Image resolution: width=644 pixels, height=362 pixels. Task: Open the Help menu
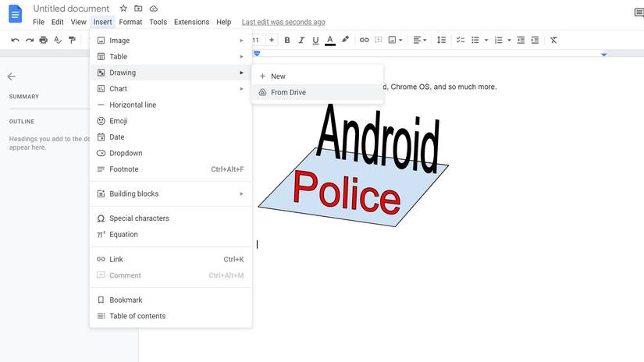tap(224, 22)
